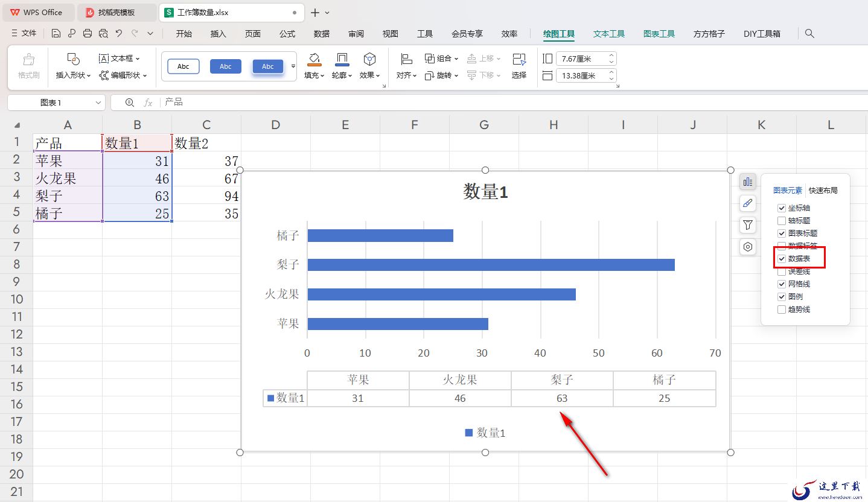Check the 轴标题 (Axis Titles) checkbox
Screen dimensions: 868x502
click(x=782, y=221)
